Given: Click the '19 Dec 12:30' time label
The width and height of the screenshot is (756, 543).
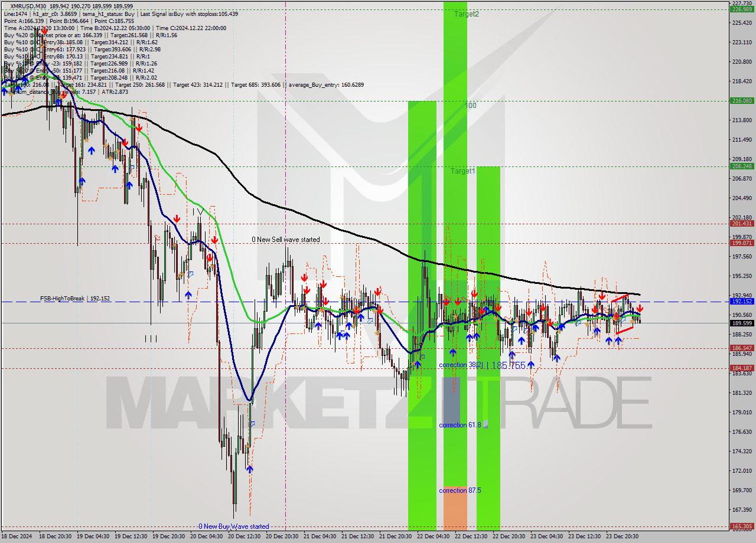Looking at the screenshot, I should pyautogui.click(x=131, y=537).
